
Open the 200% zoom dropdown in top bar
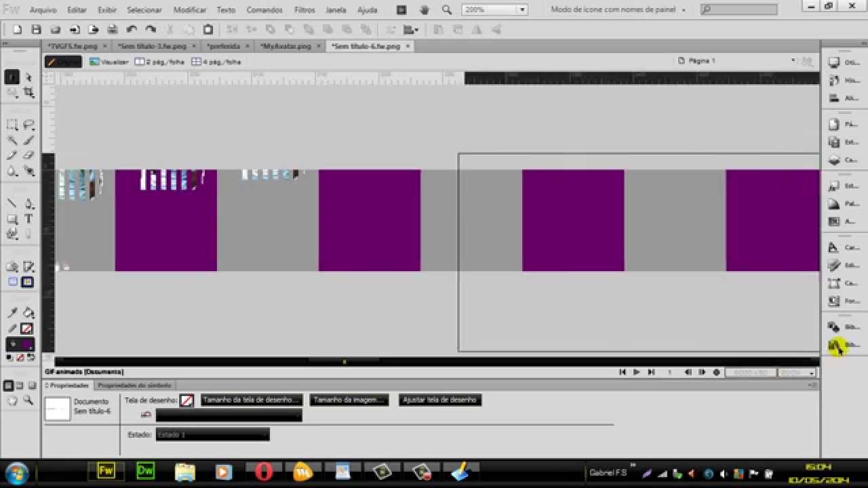494,10
